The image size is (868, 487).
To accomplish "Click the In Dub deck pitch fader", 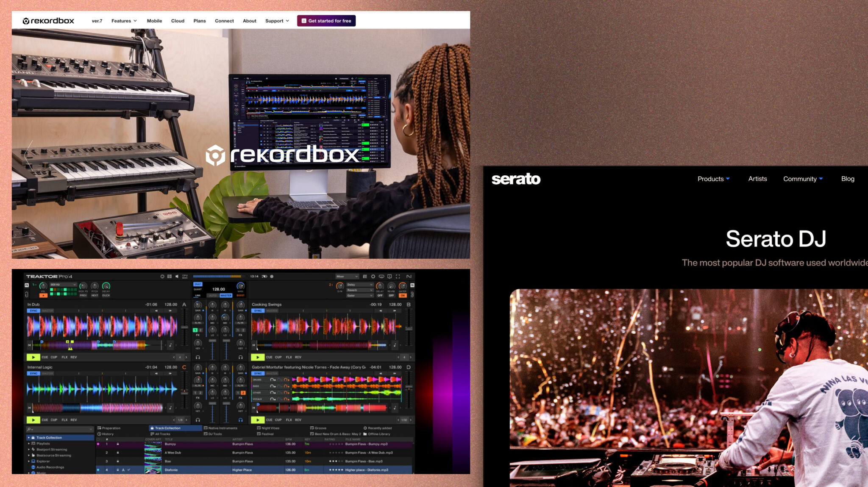I will [x=185, y=327].
